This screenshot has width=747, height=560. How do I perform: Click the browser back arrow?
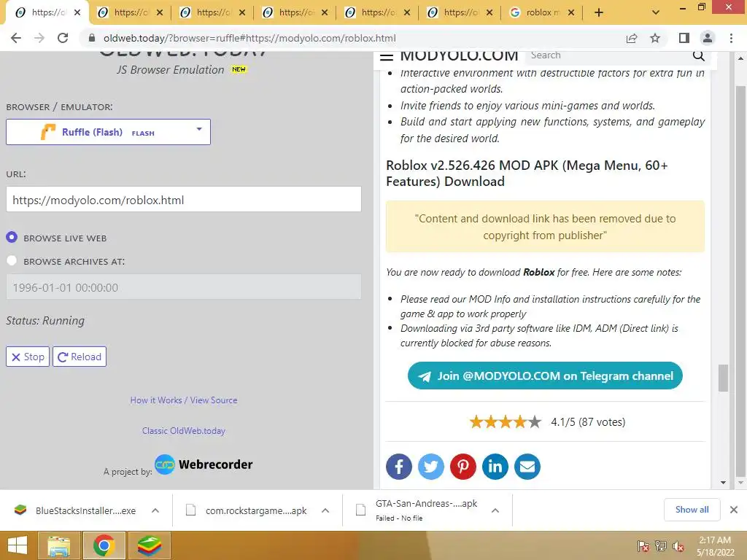click(16, 38)
